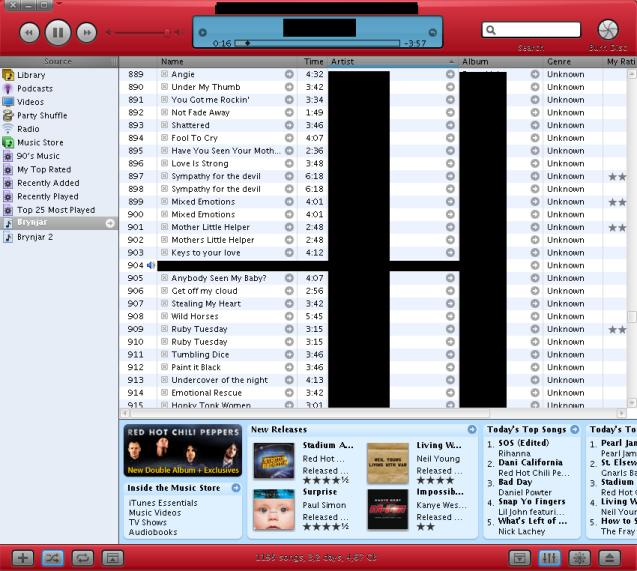Toggle the MiniStore pane button
This screenshot has width=637, height=571.
click(520, 558)
